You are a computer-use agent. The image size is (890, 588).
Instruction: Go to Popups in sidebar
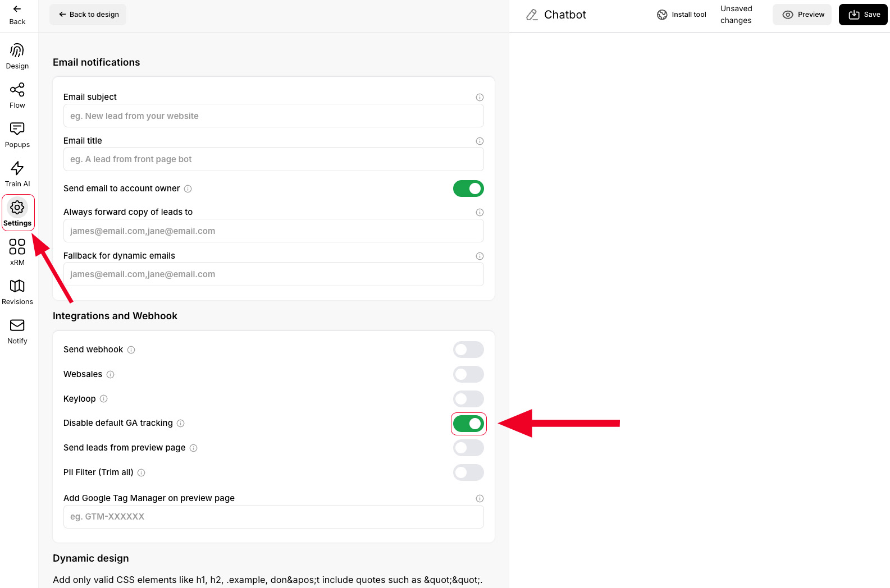pos(17,135)
